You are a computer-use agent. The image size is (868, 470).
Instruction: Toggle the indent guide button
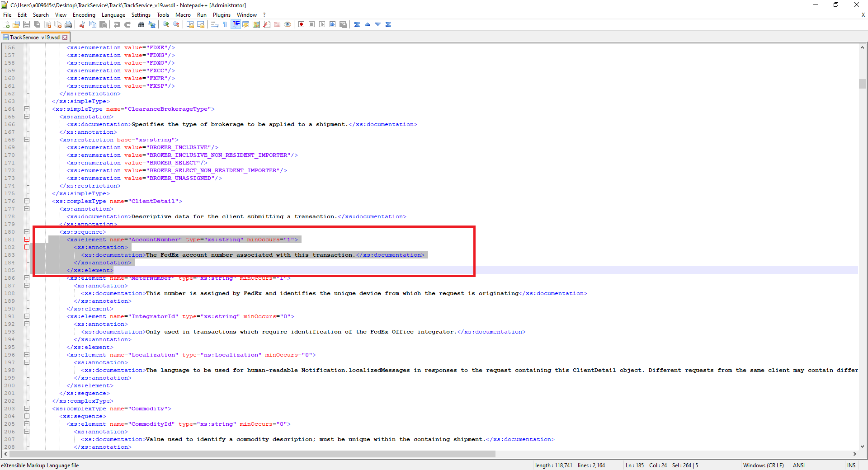pyautogui.click(x=236, y=24)
